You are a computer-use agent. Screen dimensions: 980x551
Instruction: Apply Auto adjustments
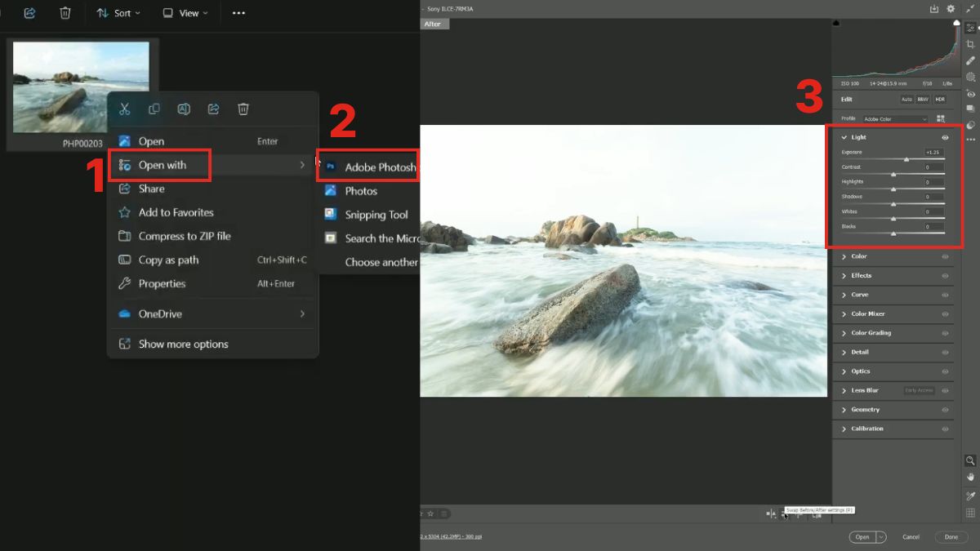906,99
